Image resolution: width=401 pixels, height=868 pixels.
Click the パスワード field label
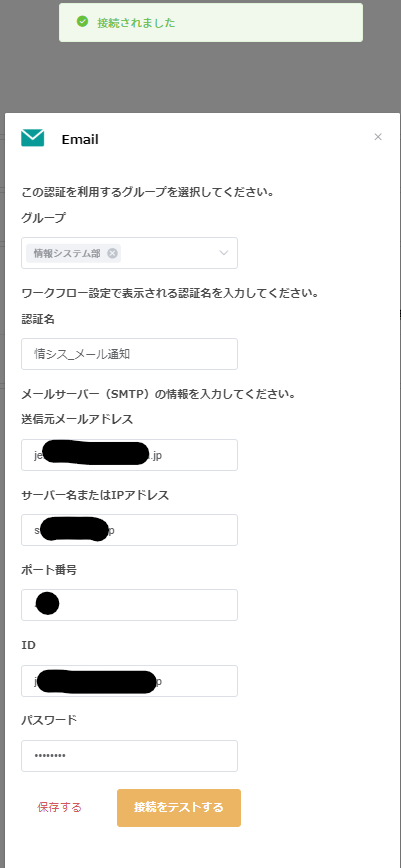tap(49, 720)
